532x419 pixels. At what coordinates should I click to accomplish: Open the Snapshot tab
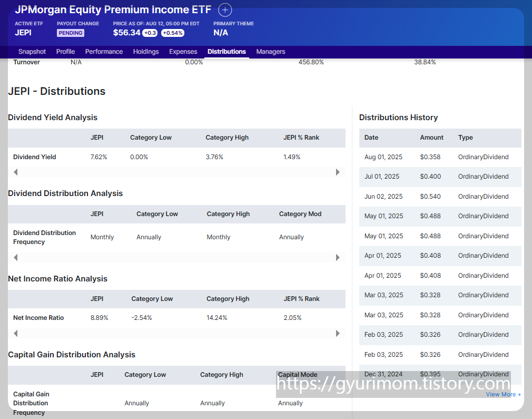(x=32, y=52)
